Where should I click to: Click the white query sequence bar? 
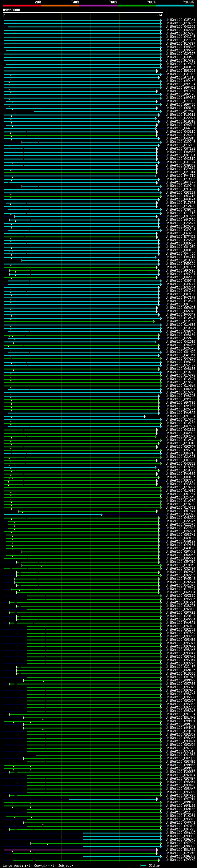point(83,13)
